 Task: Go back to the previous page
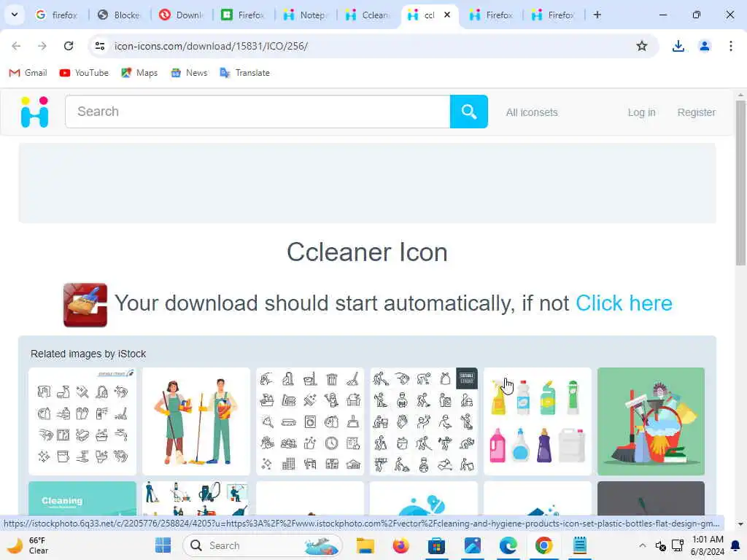[16, 46]
